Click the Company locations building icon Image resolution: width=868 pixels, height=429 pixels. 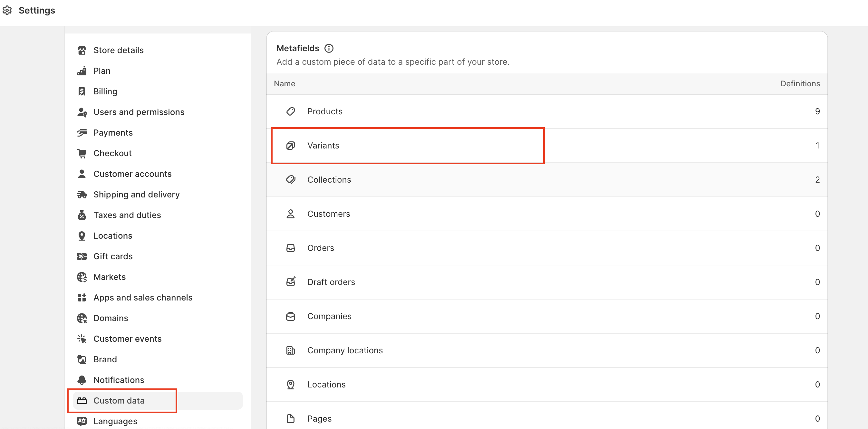point(290,350)
